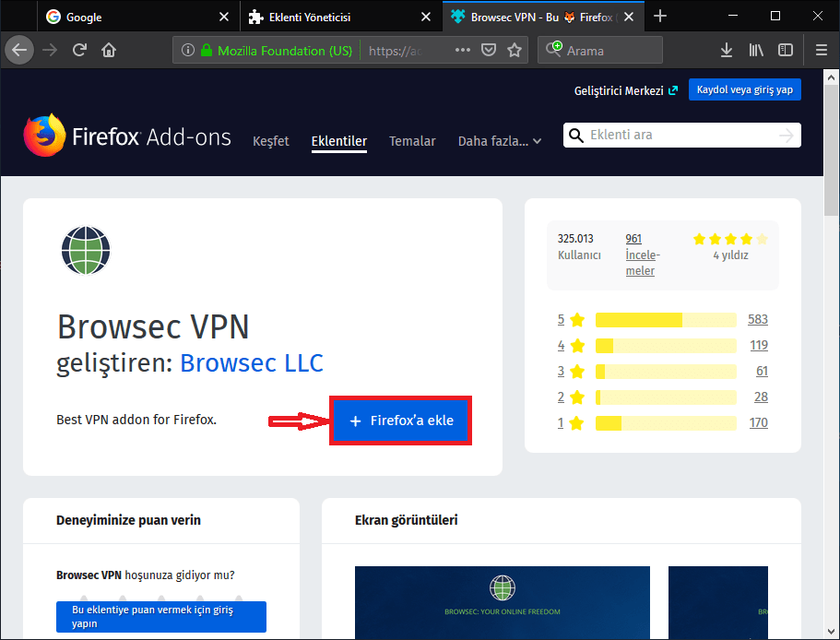This screenshot has width=840, height=640.
Task: Click Kaydol veya giriş yap button
Action: 745,89
